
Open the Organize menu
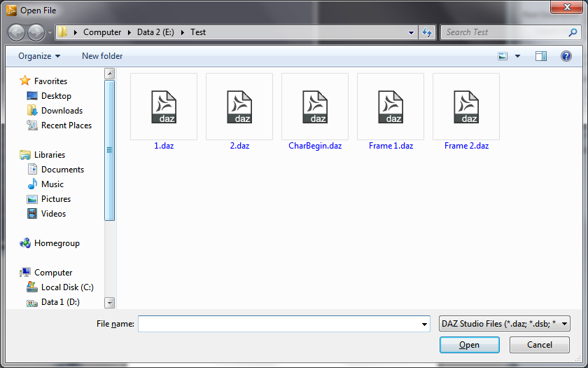click(x=39, y=56)
